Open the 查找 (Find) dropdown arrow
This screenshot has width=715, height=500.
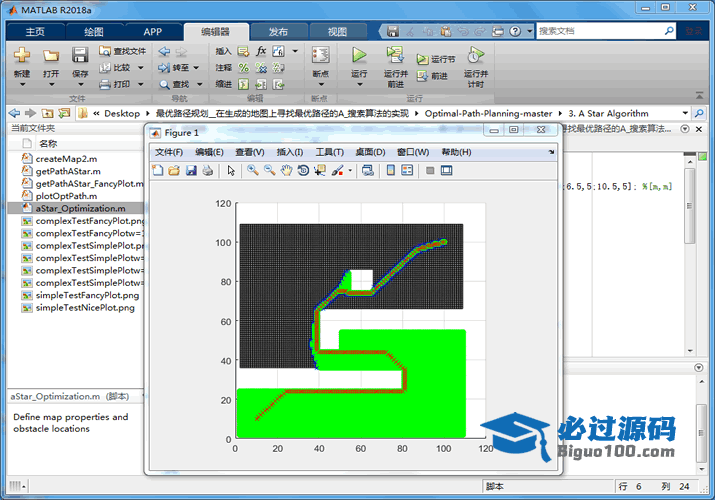[x=200, y=84]
